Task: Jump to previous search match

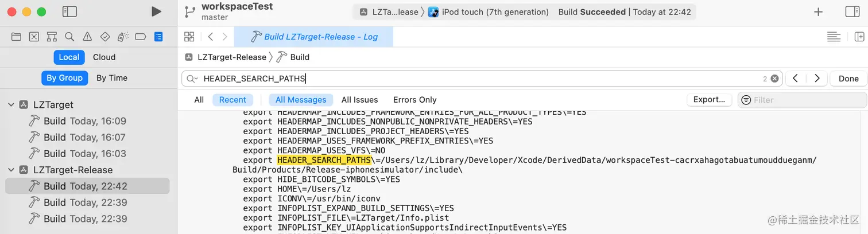Action: click(795, 79)
